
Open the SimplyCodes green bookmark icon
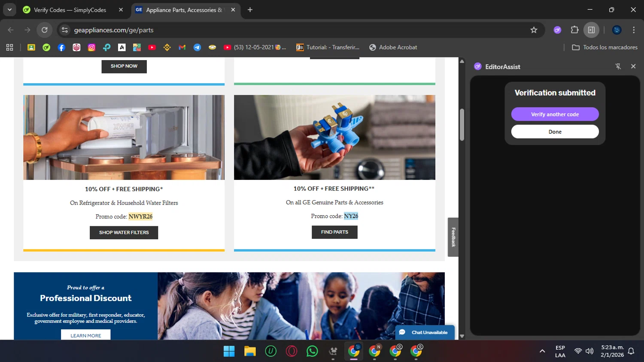(x=46, y=47)
